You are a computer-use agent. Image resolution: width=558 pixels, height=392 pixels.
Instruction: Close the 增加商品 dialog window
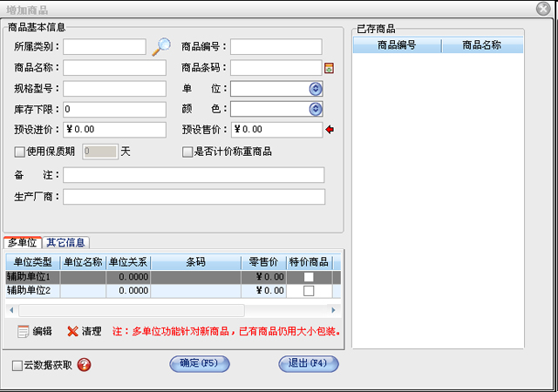(x=543, y=8)
